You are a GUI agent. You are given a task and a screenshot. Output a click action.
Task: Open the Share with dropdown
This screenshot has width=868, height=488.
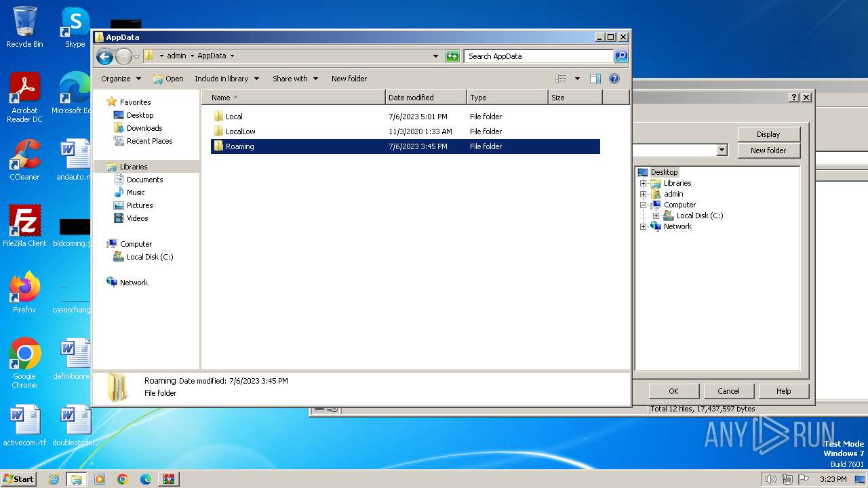(295, 79)
